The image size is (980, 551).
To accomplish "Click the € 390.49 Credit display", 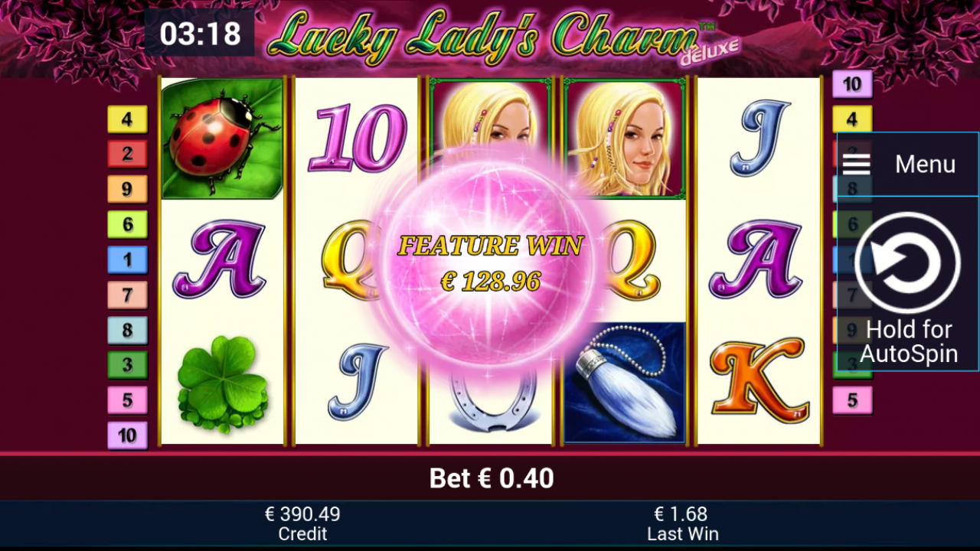I will (x=302, y=523).
